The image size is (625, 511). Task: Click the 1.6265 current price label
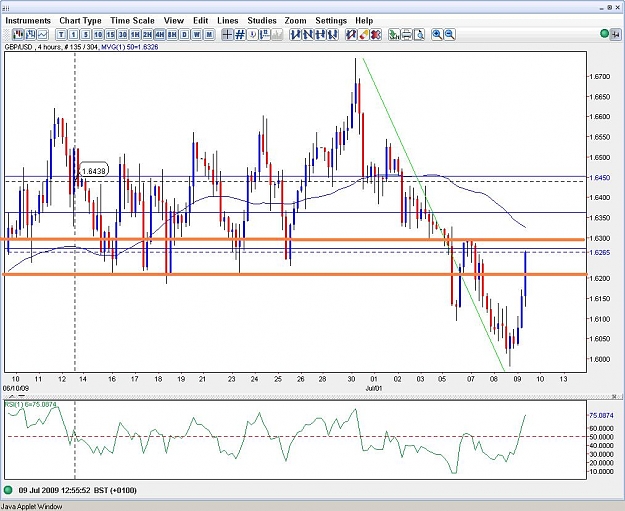(x=599, y=252)
